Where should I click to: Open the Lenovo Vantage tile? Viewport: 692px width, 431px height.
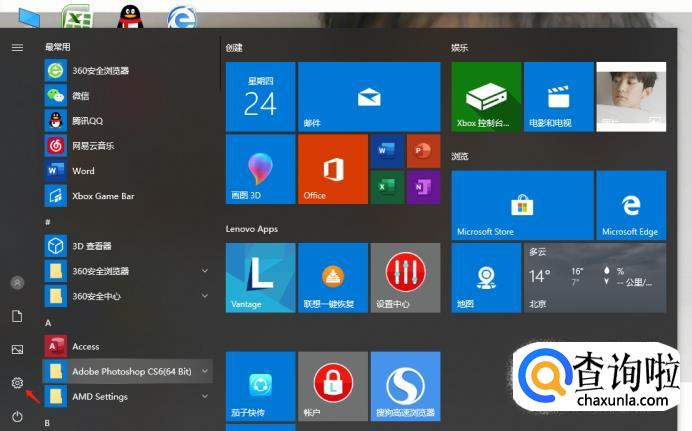260,278
